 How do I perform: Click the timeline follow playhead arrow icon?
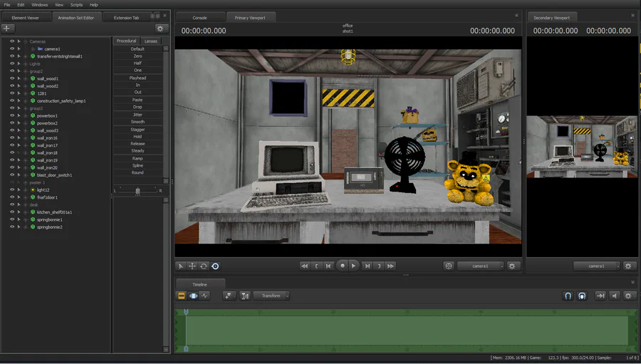click(x=600, y=296)
